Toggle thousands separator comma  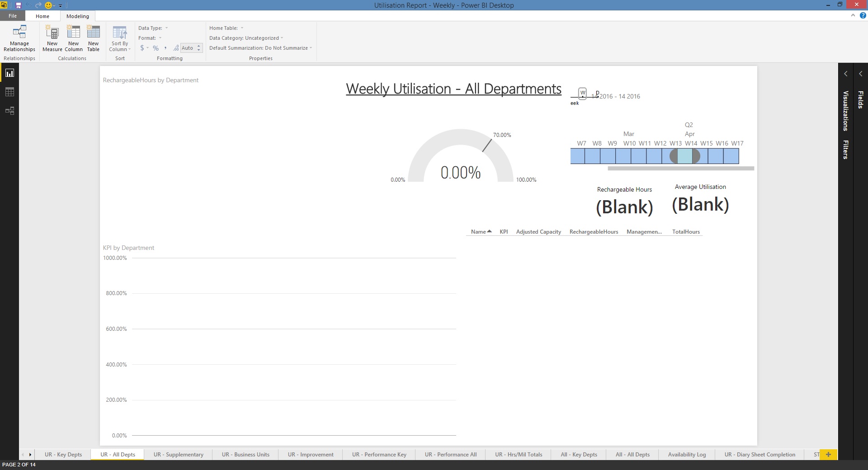pos(165,48)
